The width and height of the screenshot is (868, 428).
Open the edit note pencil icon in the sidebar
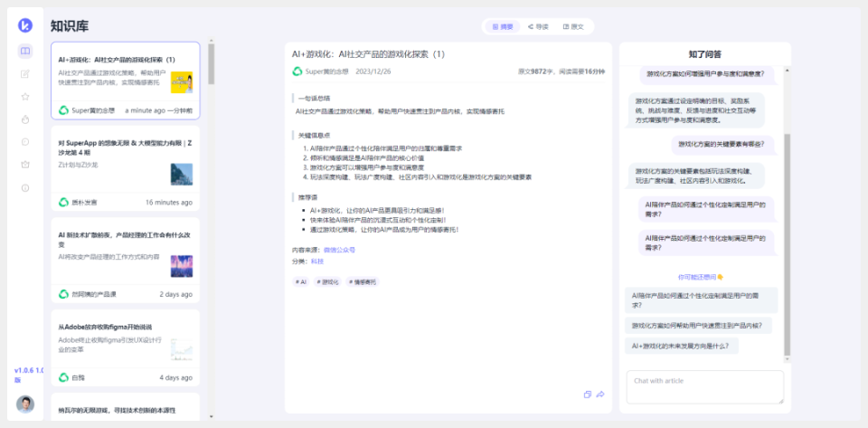click(25, 73)
